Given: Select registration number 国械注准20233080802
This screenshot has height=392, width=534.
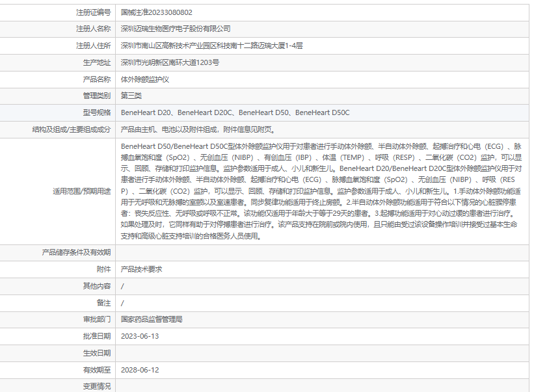Looking at the screenshot, I should tap(156, 12).
